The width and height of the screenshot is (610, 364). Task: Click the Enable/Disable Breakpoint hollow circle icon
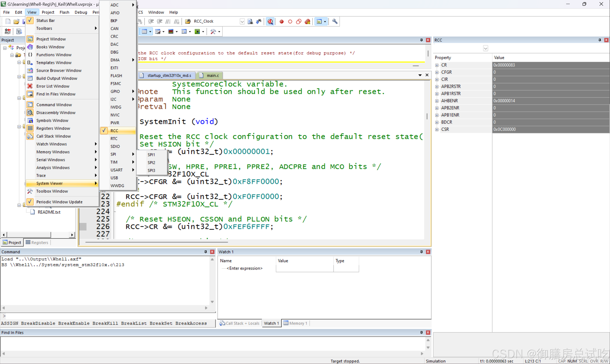coord(290,21)
